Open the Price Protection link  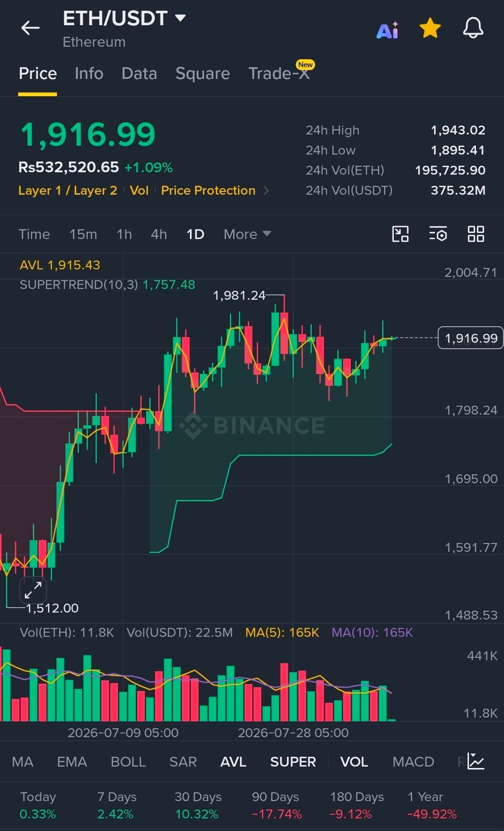pos(208,190)
